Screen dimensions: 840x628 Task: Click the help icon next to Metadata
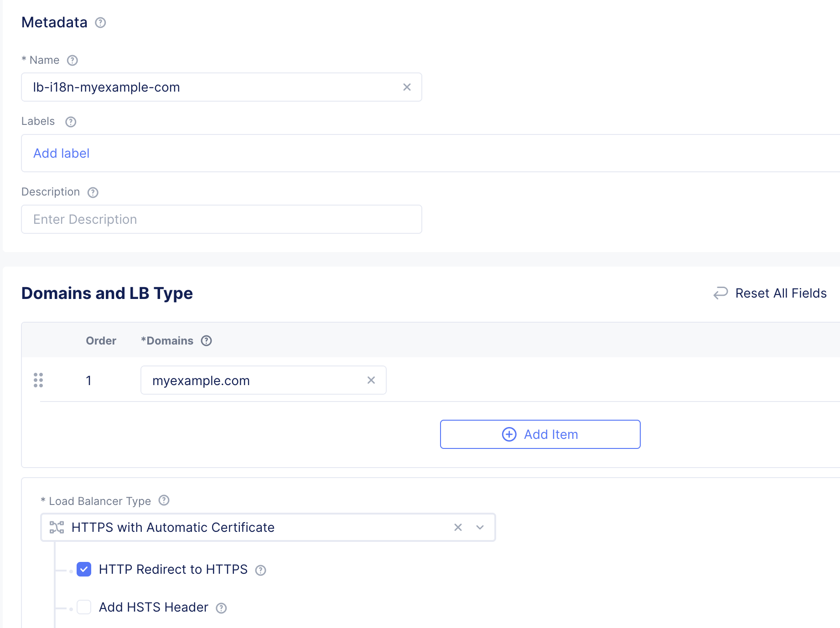100,23
